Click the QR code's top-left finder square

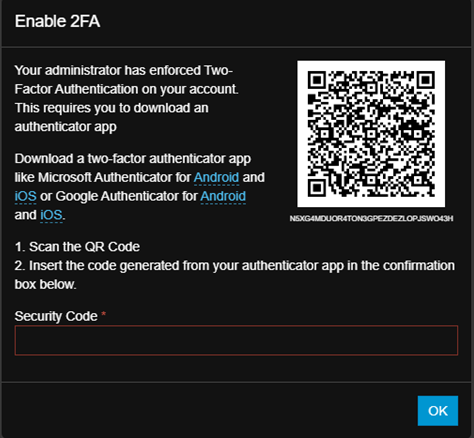(x=316, y=80)
